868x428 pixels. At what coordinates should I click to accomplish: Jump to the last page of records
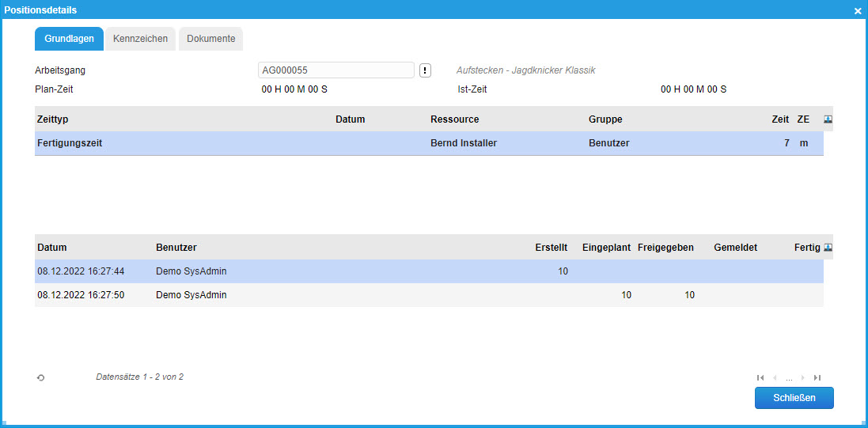[x=817, y=378]
